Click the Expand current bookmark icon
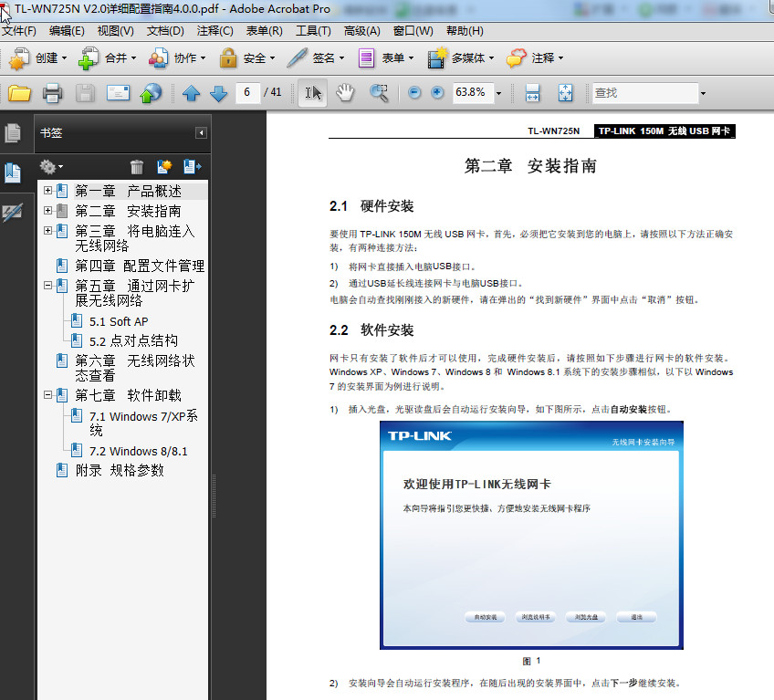Image resolution: width=774 pixels, height=700 pixels. (x=192, y=167)
